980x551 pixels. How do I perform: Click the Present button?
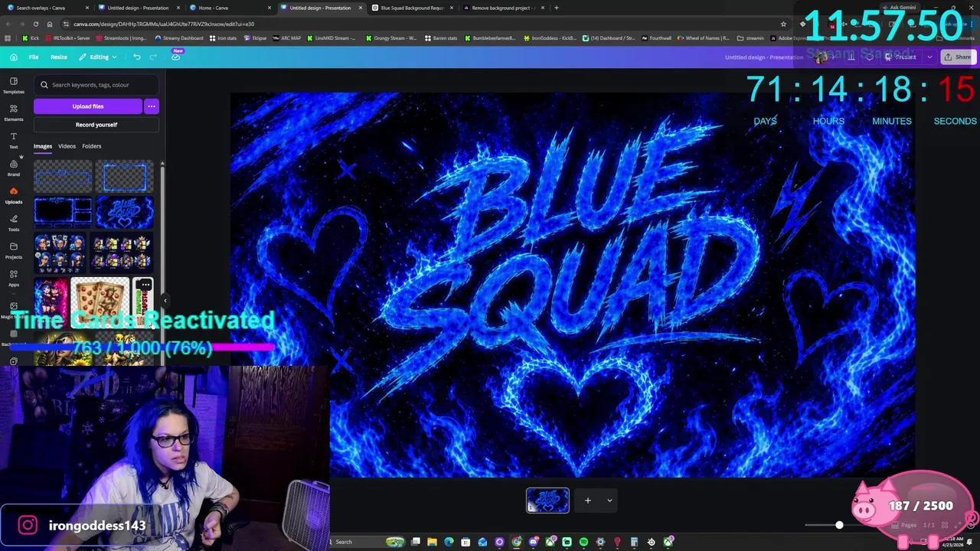900,57
